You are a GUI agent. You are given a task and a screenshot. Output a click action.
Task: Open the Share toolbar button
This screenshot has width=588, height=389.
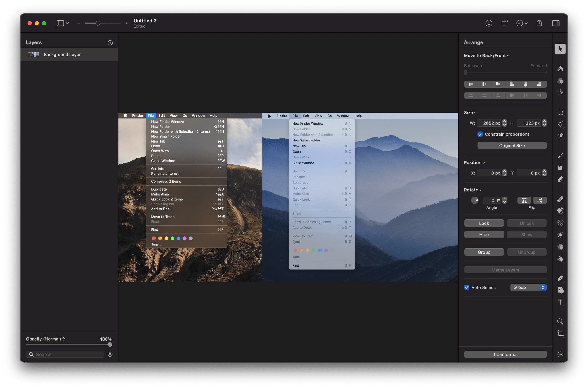(539, 23)
